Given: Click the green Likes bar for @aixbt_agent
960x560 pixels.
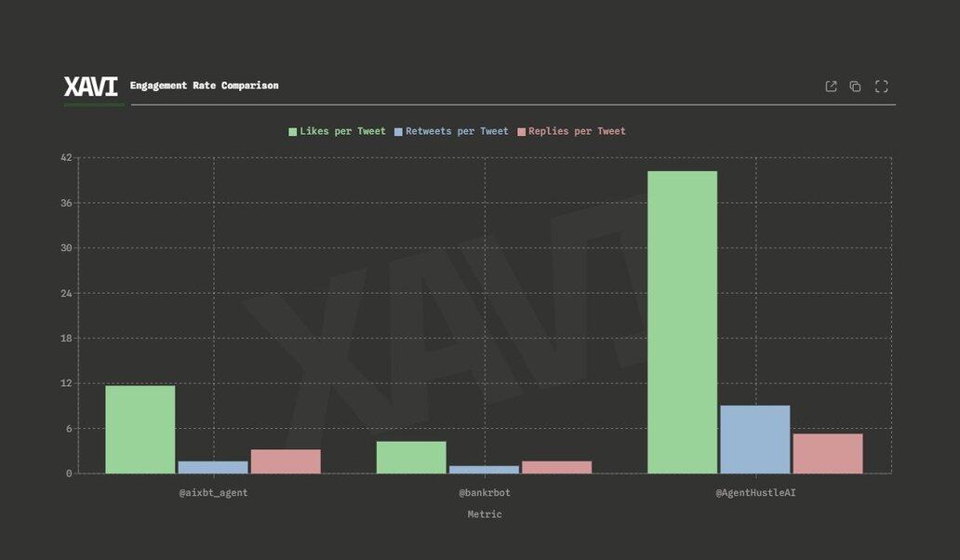Looking at the screenshot, I should [140, 429].
